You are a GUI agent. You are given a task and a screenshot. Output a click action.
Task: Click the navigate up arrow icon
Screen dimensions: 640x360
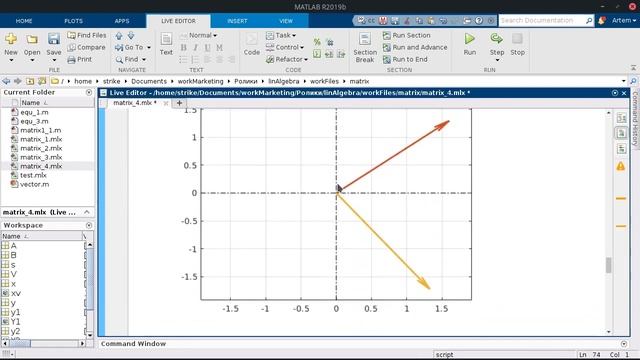pos(119,36)
